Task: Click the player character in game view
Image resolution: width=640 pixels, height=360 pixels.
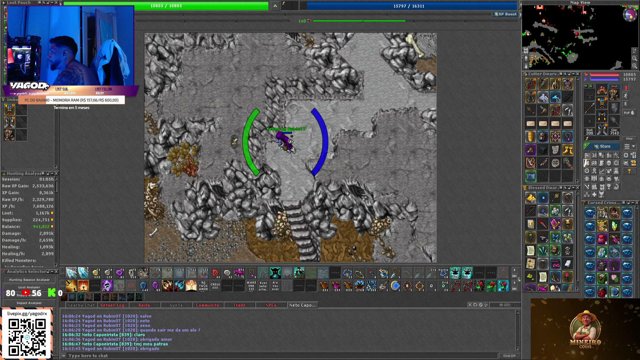Action: click(x=285, y=142)
